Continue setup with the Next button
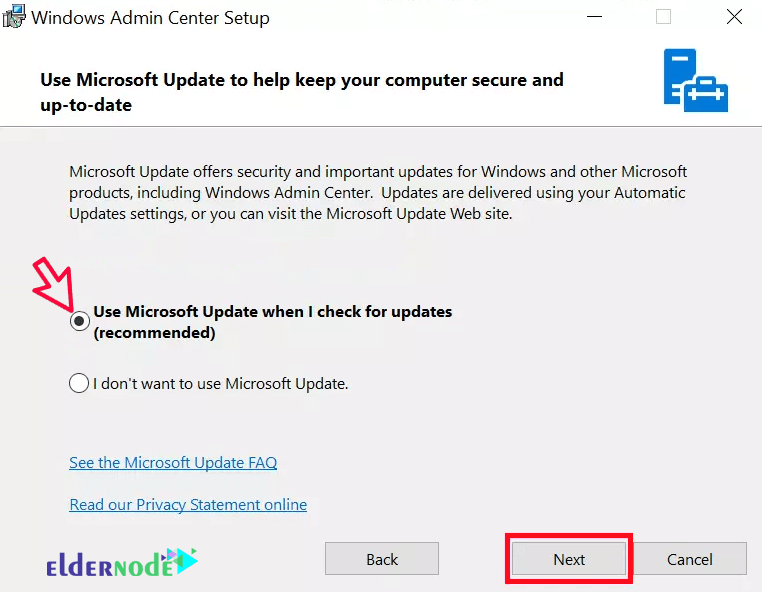Image resolution: width=762 pixels, height=592 pixels. coord(569,559)
